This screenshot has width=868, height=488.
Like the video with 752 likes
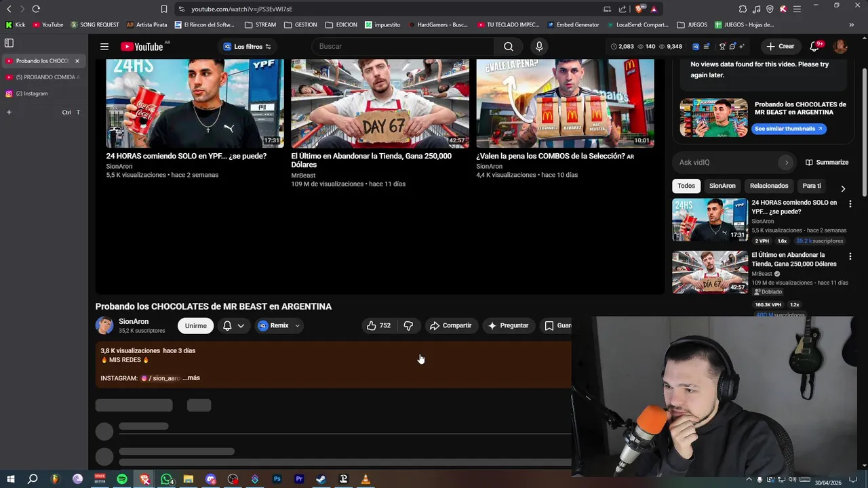[378, 325]
